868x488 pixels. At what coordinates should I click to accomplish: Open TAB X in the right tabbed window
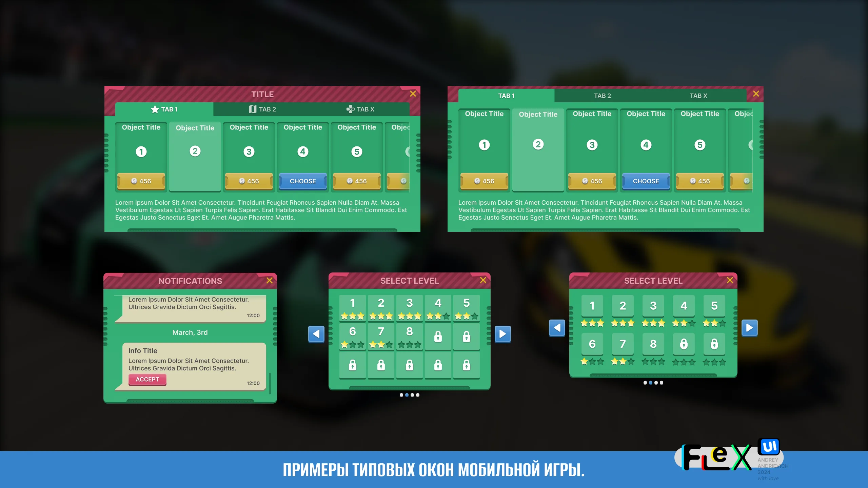tap(698, 96)
